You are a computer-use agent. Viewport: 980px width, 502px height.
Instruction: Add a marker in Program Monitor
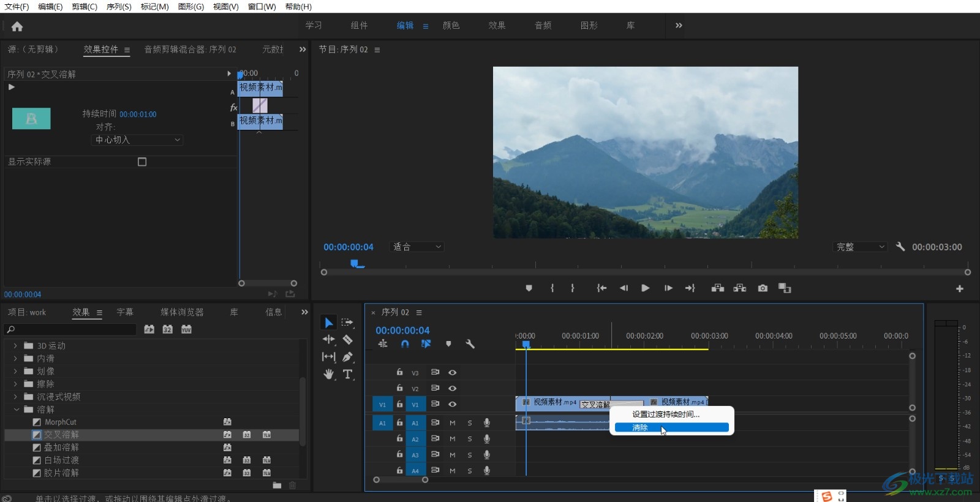coord(529,288)
